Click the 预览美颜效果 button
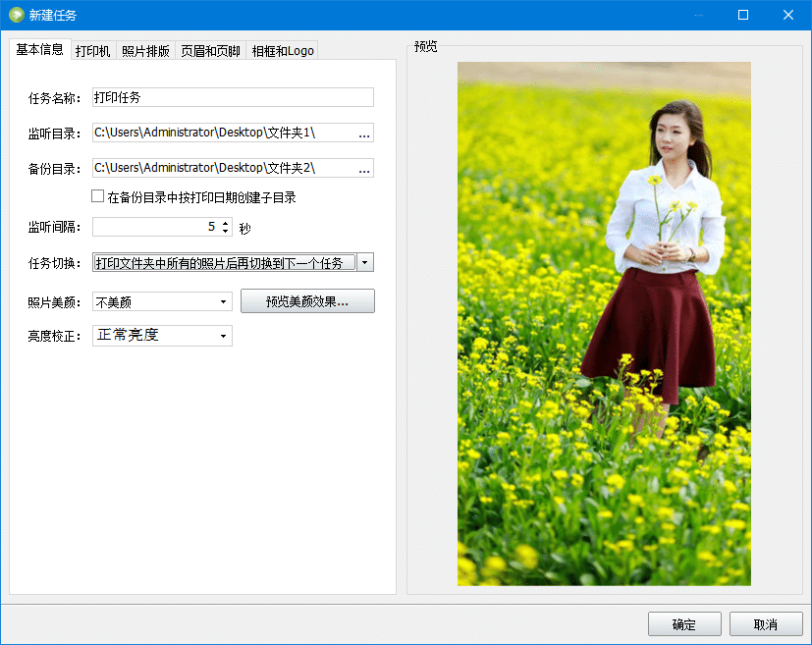812x645 pixels. (307, 300)
